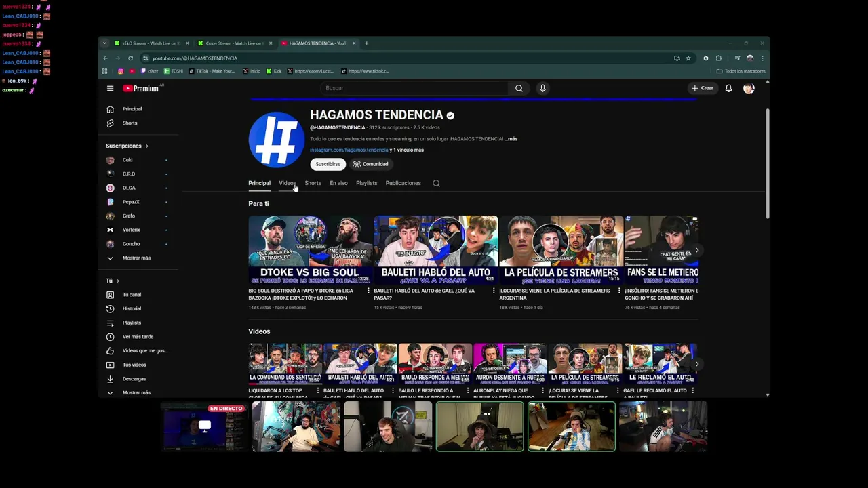The width and height of the screenshot is (868, 488).
Task: Open the notifications bell
Action: (x=728, y=88)
